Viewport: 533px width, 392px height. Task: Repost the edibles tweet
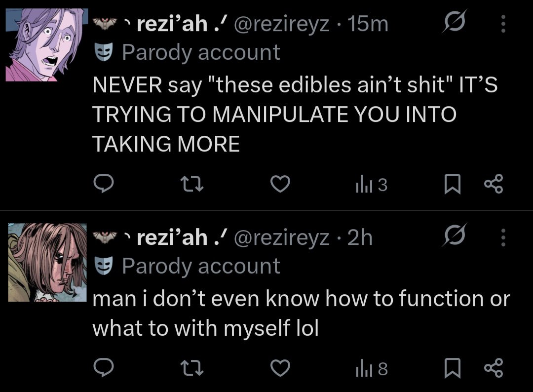click(191, 184)
